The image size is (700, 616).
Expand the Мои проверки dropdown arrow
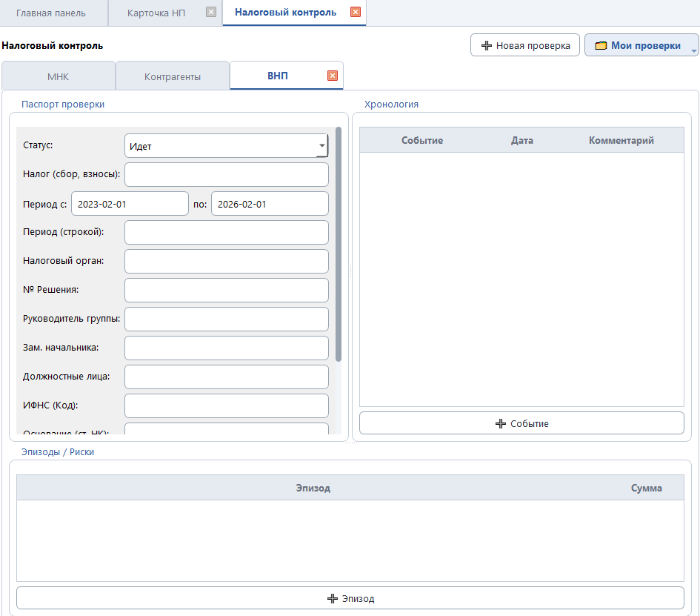[x=694, y=50]
